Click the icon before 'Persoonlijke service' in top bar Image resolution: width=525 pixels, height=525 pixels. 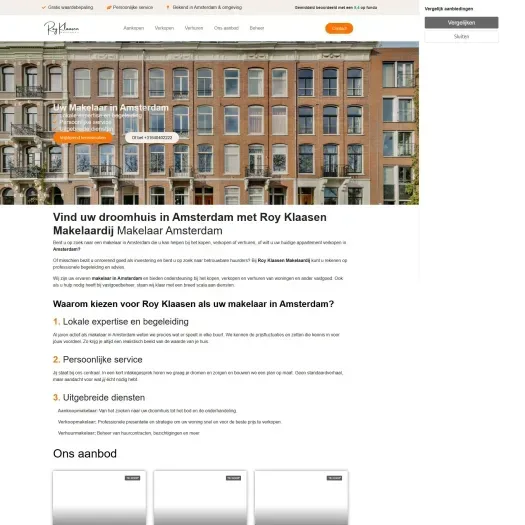point(109,7)
